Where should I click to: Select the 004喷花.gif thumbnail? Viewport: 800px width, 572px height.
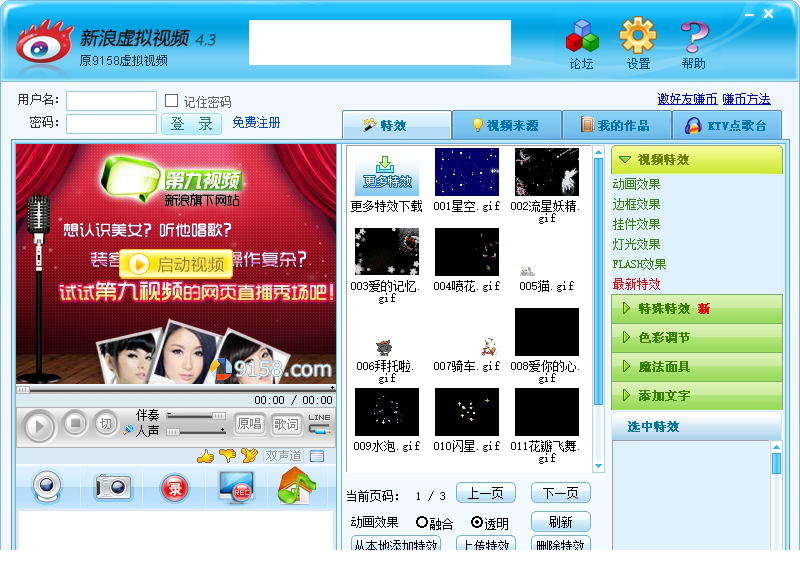pos(467,252)
